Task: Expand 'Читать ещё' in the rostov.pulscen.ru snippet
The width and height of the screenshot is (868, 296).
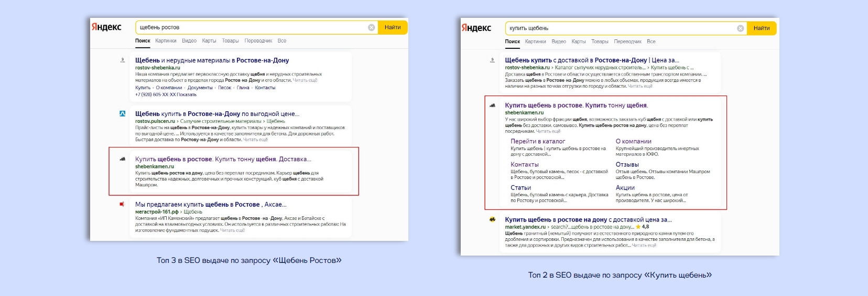Action: point(255,140)
